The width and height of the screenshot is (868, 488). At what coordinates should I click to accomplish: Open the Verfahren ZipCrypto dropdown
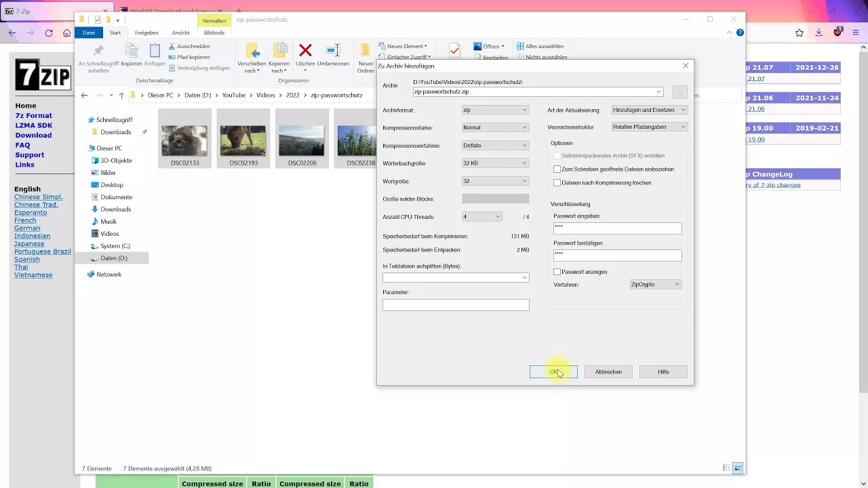click(655, 285)
